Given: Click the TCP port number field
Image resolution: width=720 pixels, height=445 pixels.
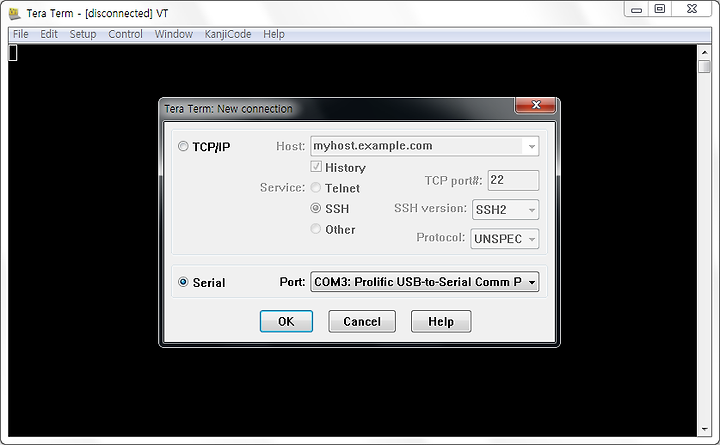Looking at the screenshot, I should (513, 180).
